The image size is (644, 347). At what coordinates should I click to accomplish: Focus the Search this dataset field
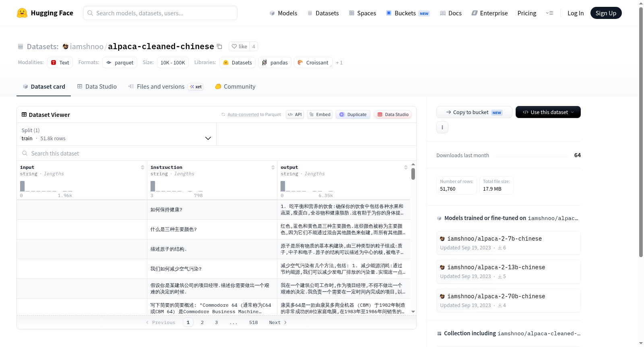tap(217, 153)
